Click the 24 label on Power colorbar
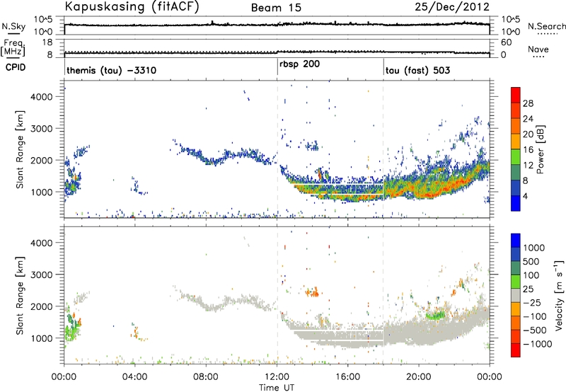This screenshot has width=566, height=392. 528,119
